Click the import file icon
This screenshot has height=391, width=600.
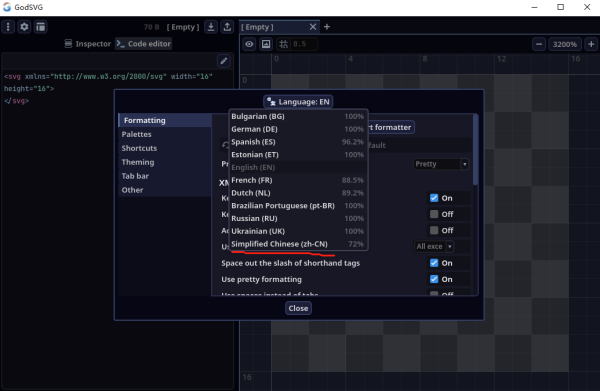pyautogui.click(x=211, y=27)
